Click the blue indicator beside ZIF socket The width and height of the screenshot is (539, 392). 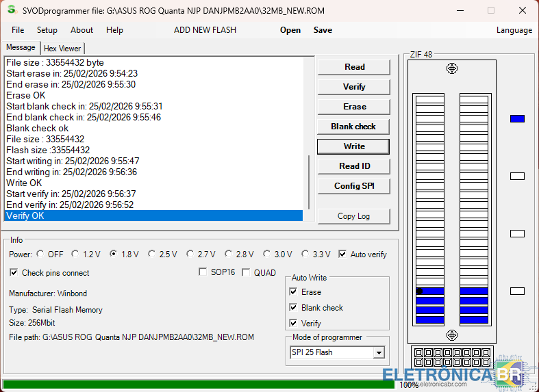517,119
